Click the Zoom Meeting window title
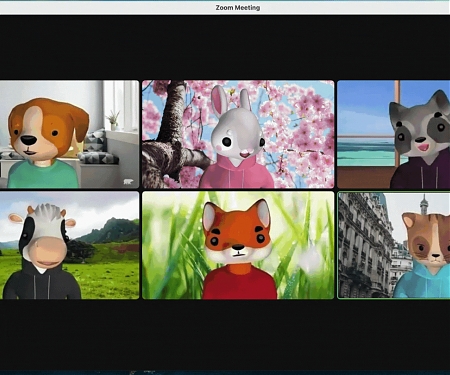Screen dimensions: 450x375 pyautogui.click(x=238, y=7)
